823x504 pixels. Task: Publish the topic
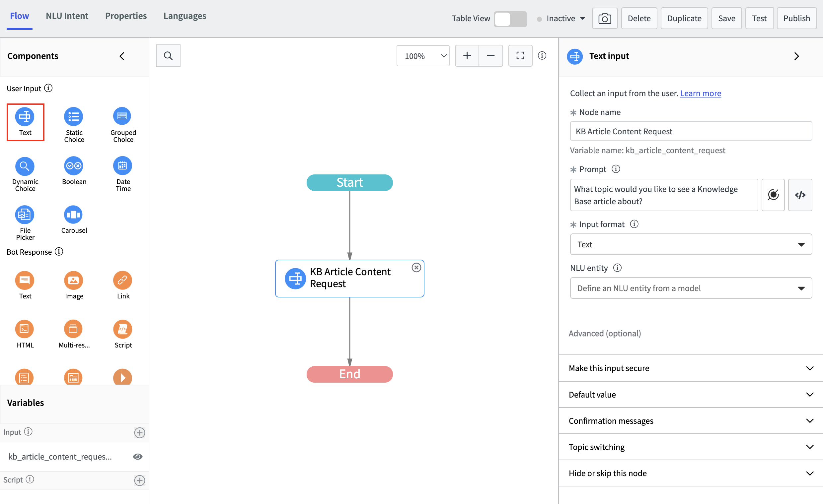(796, 18)
